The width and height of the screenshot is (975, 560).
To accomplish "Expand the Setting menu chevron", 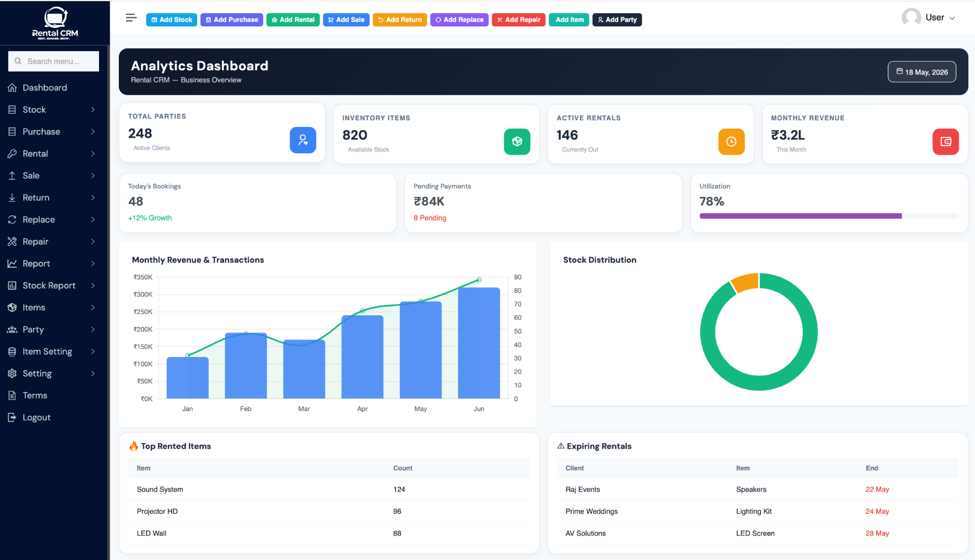I will click(93, 374).
